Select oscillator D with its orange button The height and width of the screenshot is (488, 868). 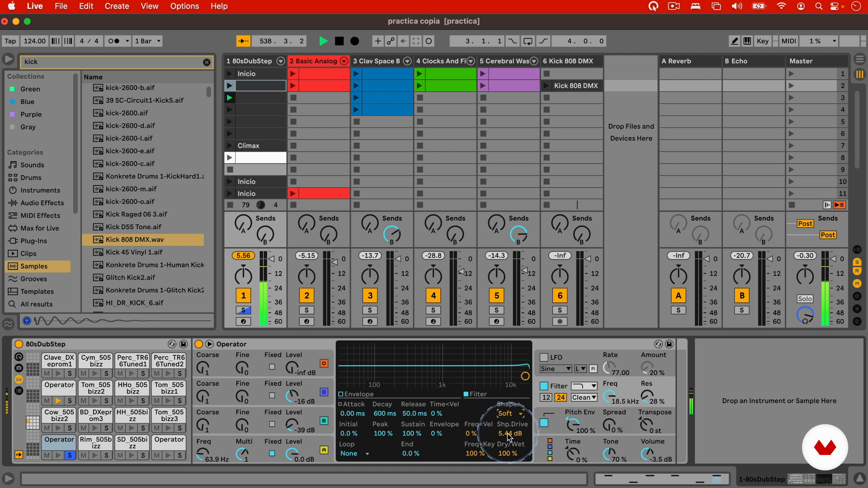coord(324,363)
